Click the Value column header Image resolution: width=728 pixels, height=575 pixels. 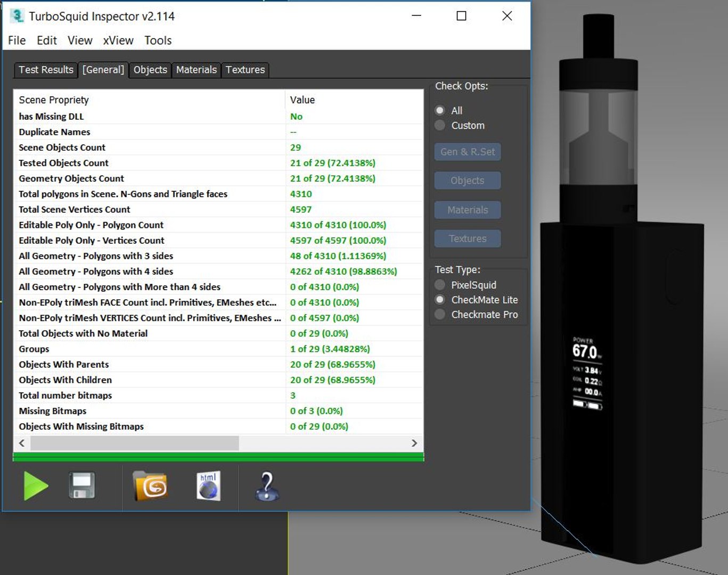tap(354, 100)
